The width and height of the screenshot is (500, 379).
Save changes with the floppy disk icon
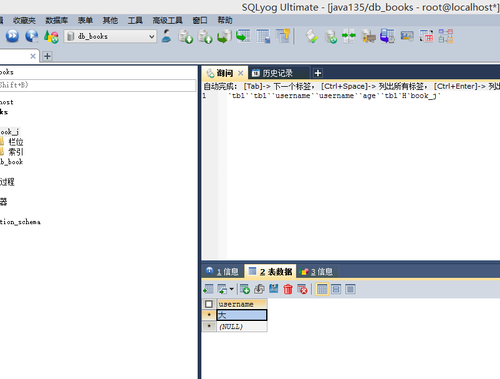pos(274,289)
